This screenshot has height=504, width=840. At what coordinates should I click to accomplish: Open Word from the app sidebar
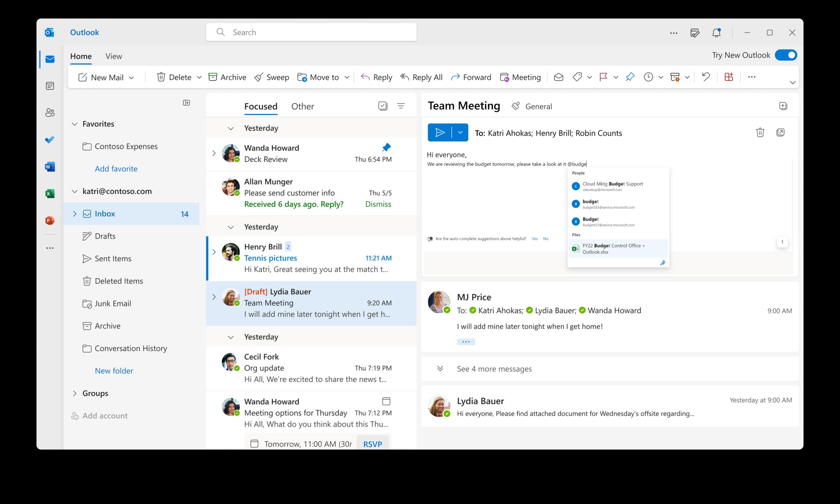click(x=50, y=166)
